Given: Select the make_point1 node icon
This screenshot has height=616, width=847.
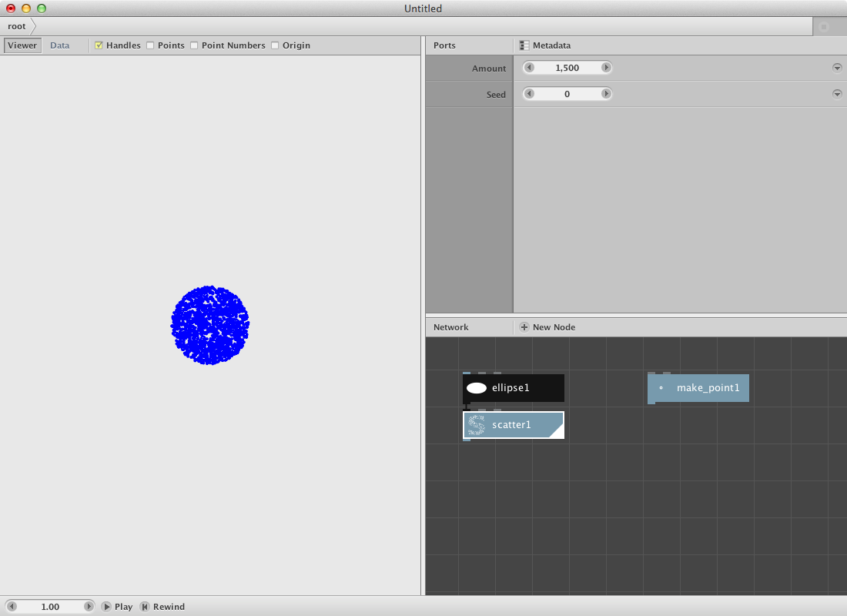Looking at the screenshot, I should pos(661,388).
